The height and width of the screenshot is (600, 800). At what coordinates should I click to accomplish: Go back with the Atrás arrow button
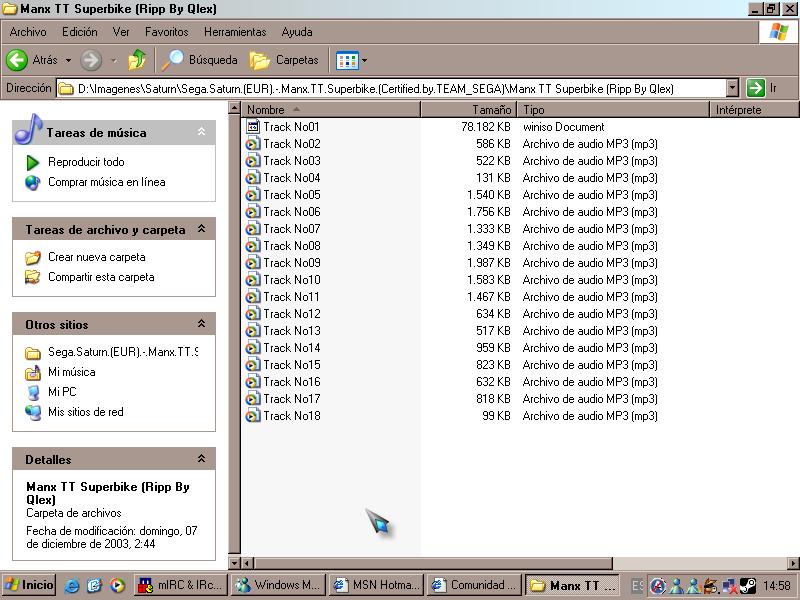click(x=17, y=60)
